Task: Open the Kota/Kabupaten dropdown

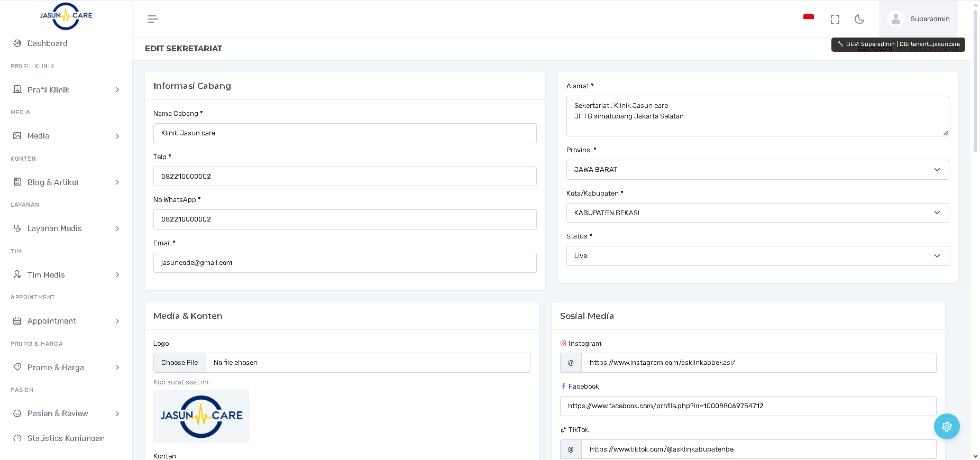Action: [757, 213]
